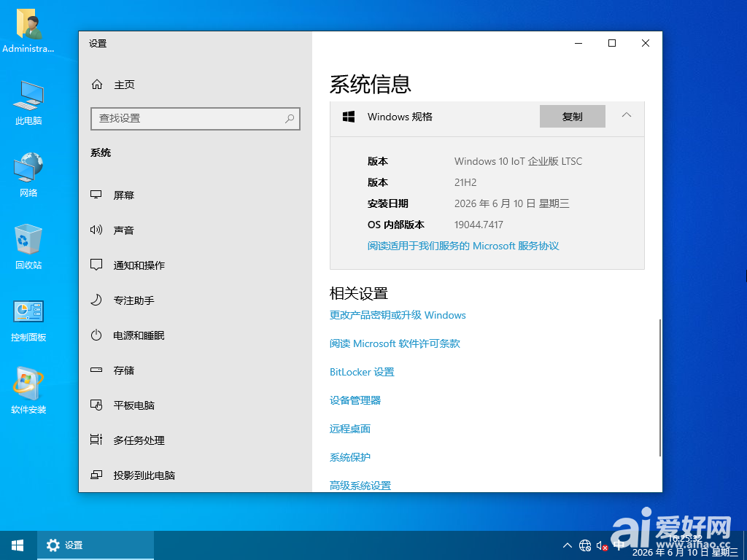The width and height of the screenshot is (747, 560).
Task: Click the 屏幕 display icon in sidebar
Action: pyautogui.click(x=96, y=195)
